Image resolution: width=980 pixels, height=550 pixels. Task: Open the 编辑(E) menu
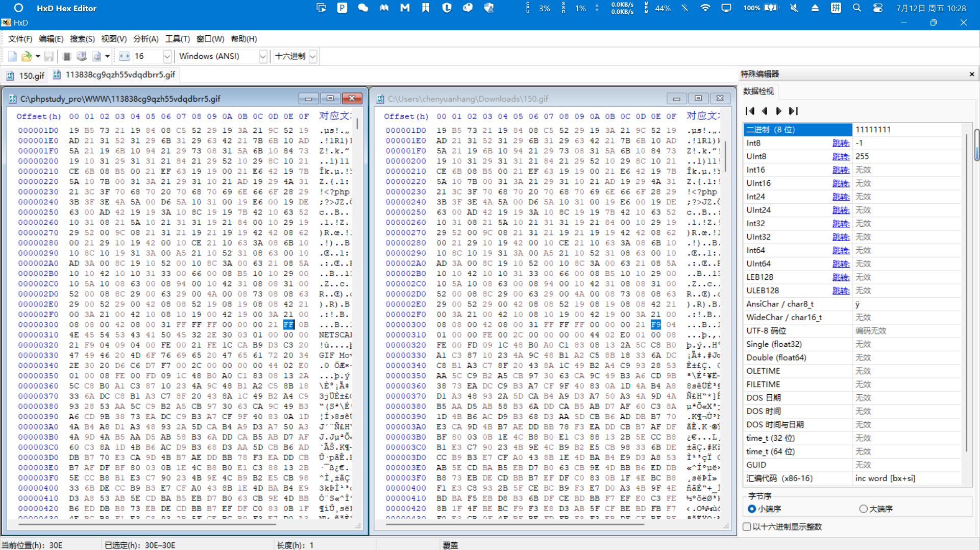coord(51,39)
